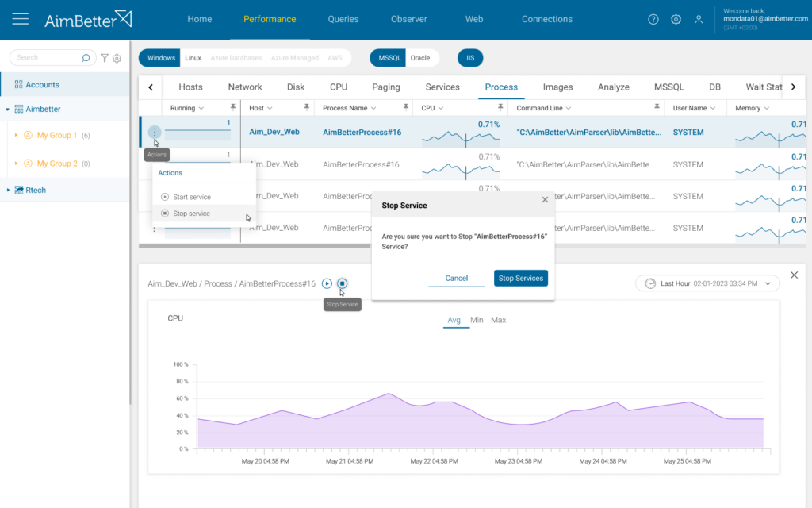Switch to the Paging tab
The width and height of the screenshot is (812, 508).
pos(386,87)
